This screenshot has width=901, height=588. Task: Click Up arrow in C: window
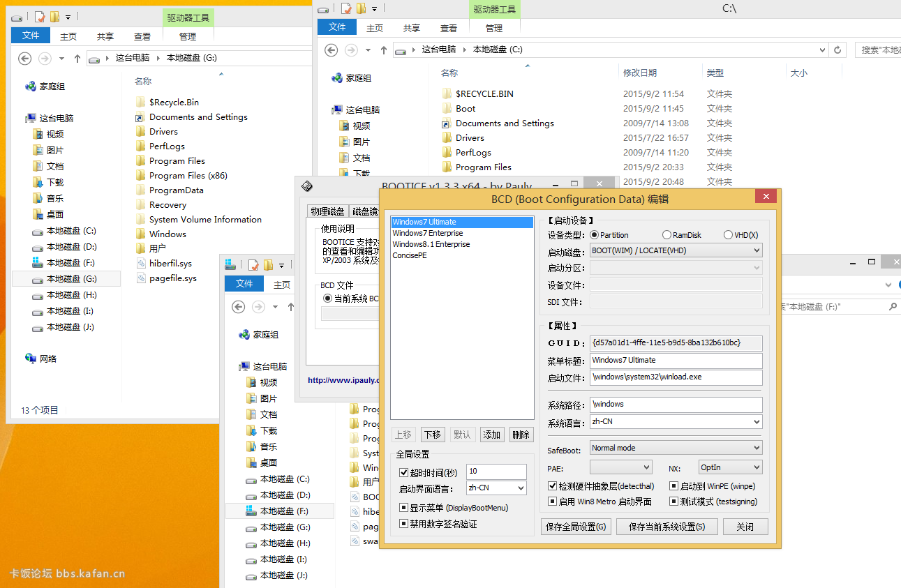pyautogui.click(x=384, y=50)
